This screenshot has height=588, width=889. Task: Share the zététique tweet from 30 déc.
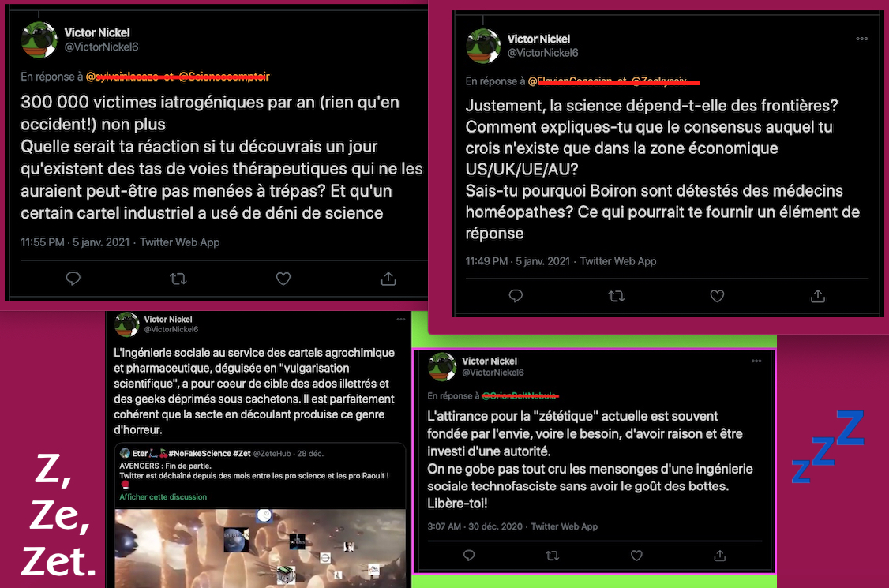pyautogui.click(x=720, y=556)
